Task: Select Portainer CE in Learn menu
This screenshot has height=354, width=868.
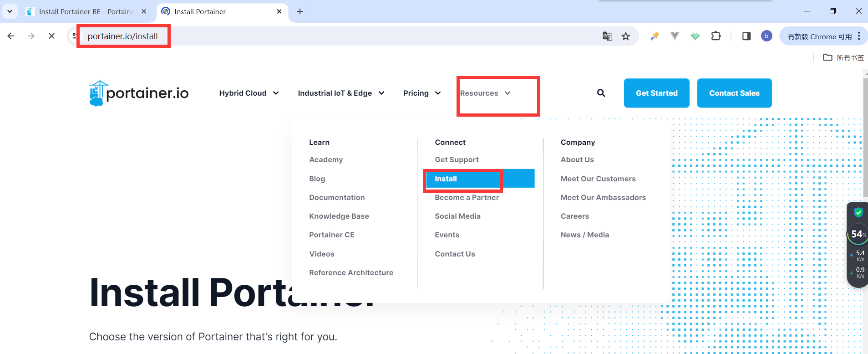Action: [x=331, y=235]
